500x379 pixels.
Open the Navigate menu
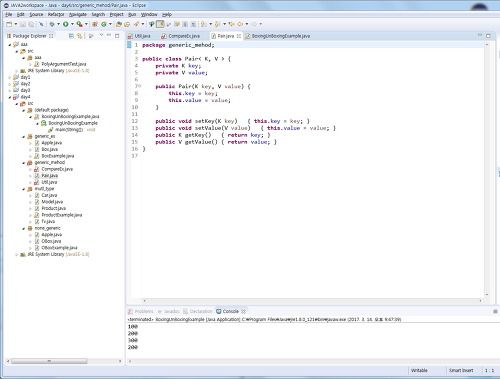pos(78,15)
